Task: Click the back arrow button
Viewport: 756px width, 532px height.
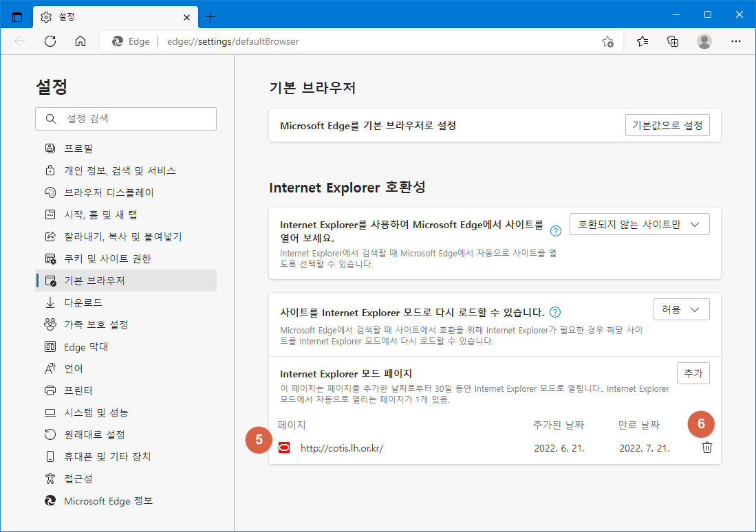Action: pyautogui.click(x=20, y=41)
